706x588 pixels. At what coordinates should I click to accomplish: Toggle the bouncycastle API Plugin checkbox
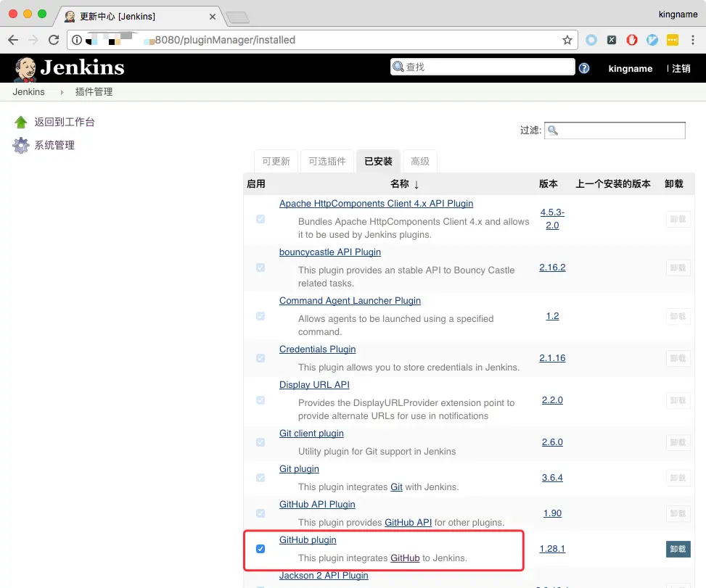pos(260,268)
